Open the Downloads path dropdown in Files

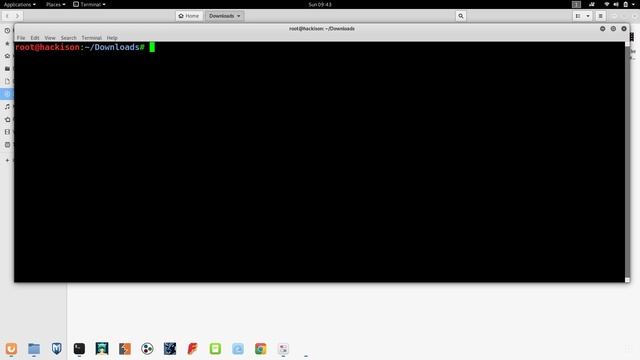pos(224,16)
